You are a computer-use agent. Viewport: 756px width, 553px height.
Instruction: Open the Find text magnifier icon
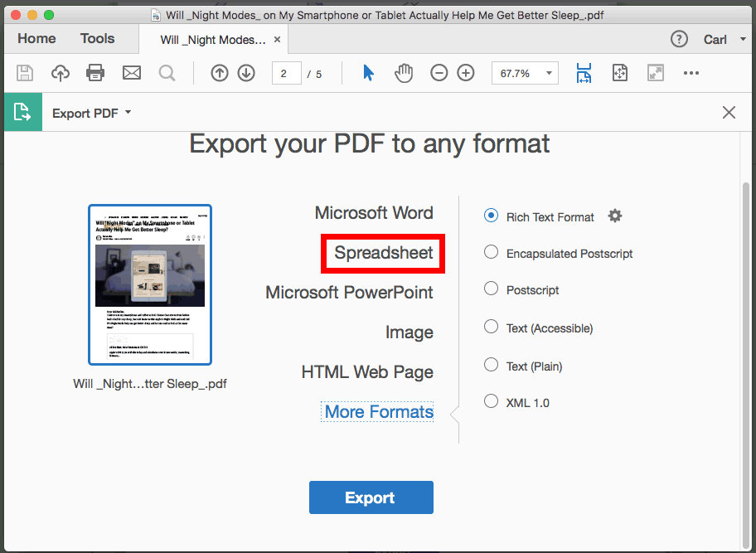167,73
